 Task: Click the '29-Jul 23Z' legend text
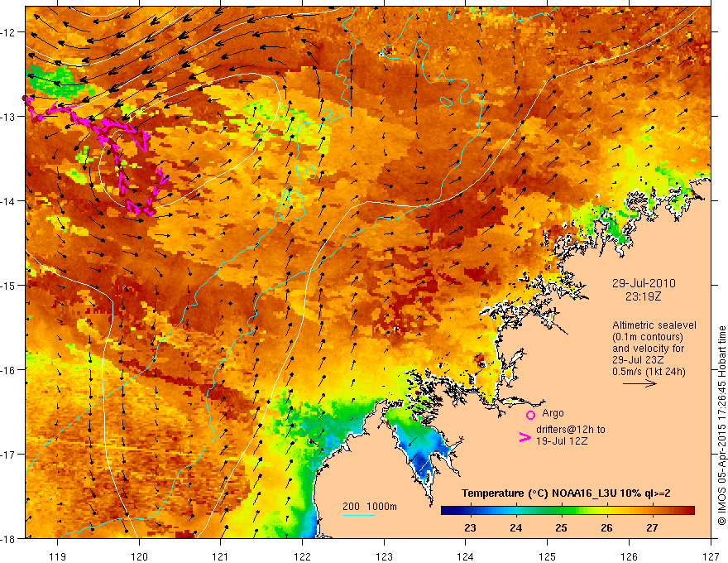[638, 360]
